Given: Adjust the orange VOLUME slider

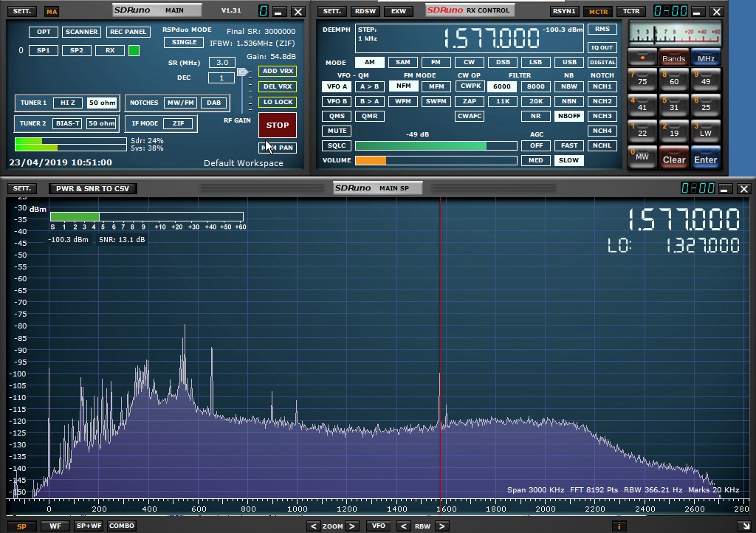Looking at the screenshot, I should coord(436,160).
